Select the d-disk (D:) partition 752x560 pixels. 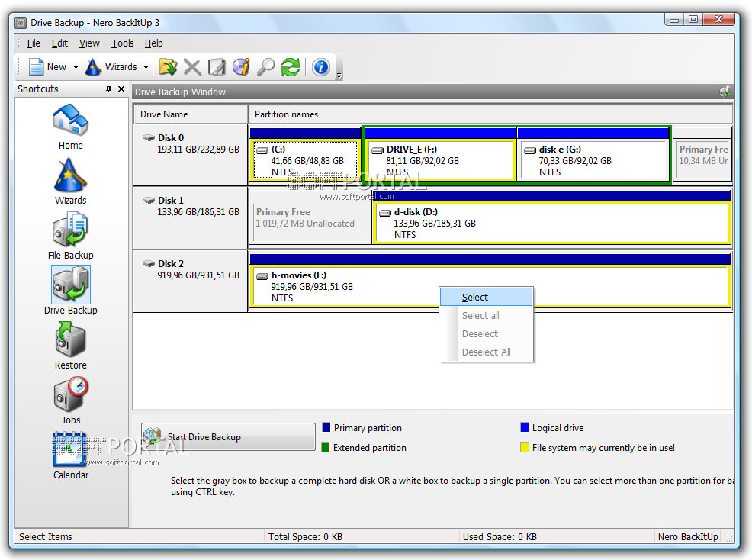coord(551,223)
